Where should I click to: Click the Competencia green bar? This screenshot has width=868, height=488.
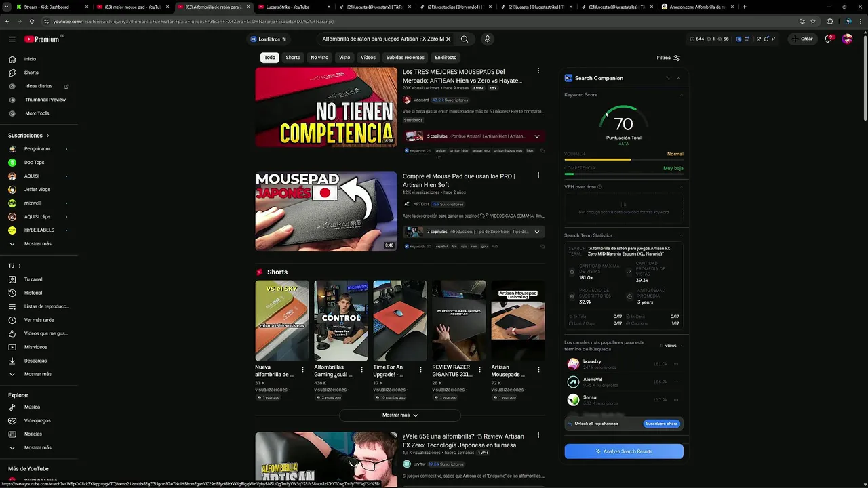tap(569, 174)
